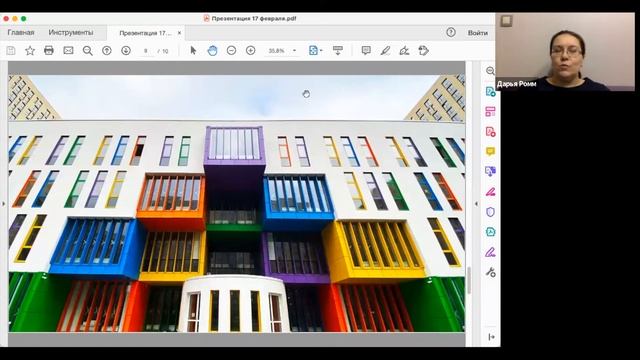Click the Save file icon
Screen dimensions: 640x360
[x=11, y=51]
